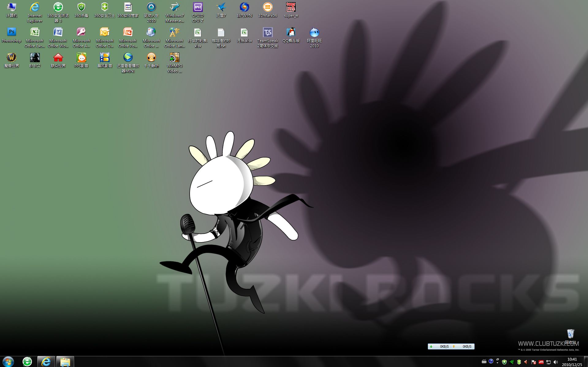Launch 阿里旺旺 2010
This screenshot has height=367, width=588.
click(314, 38)
